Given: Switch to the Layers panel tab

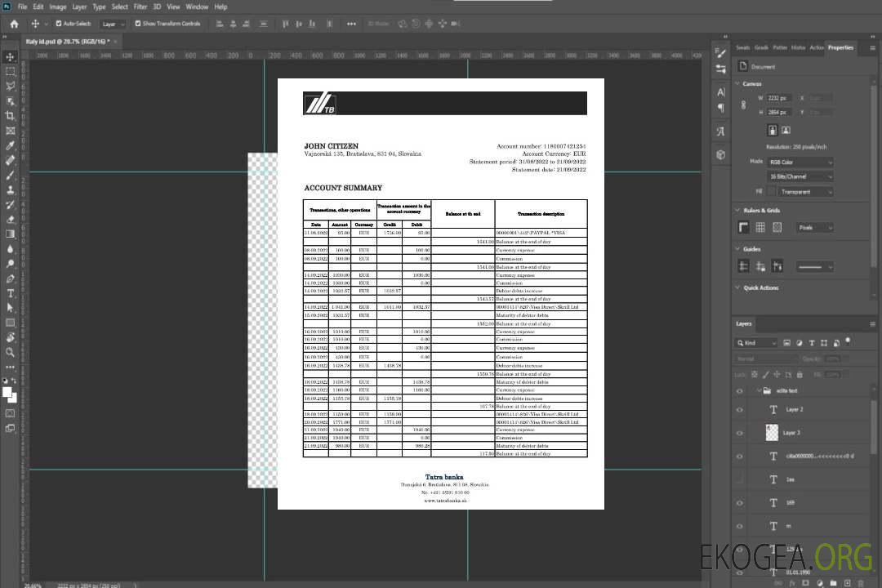Looking at the screenshot, I should click(744, 323).
